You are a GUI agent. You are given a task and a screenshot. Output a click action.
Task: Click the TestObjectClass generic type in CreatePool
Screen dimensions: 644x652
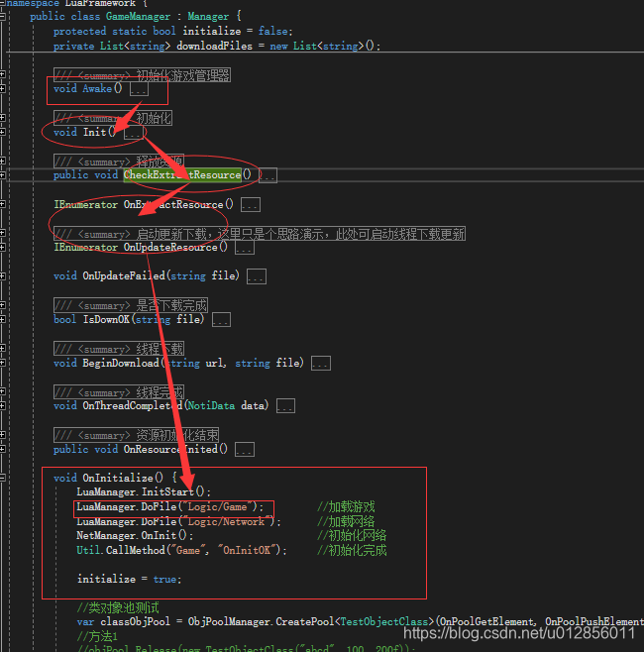click(384, 622)
